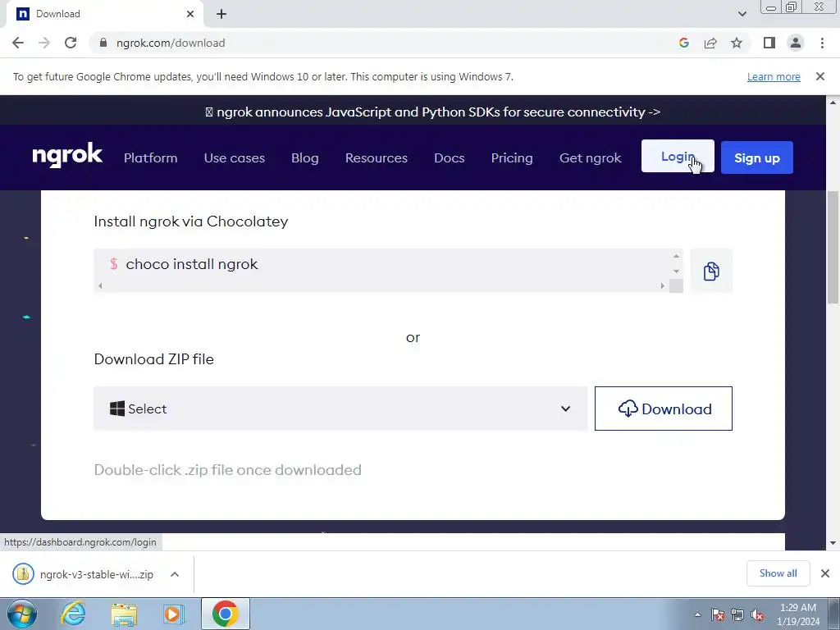Open a new tab with plus icon
Viewport: 840px width, 630px height.
pos(221,14)
